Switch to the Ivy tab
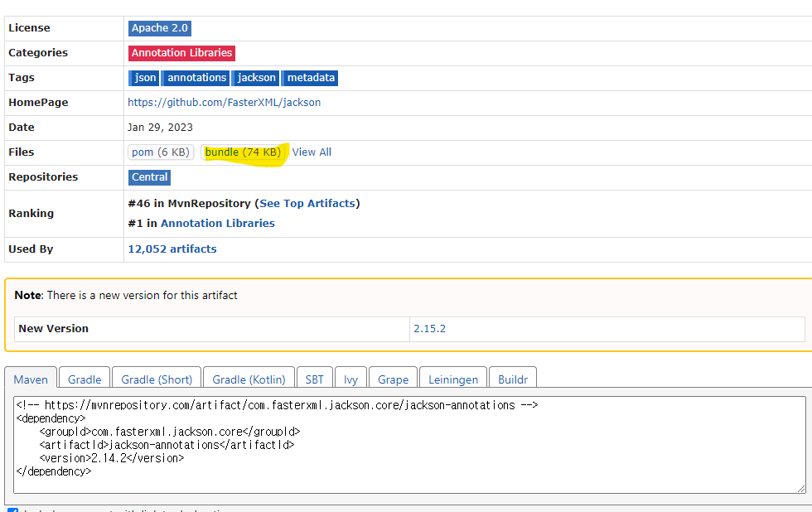Image resolution: width=812 pixels, height=512 pixels. click(x=350, y=379)
